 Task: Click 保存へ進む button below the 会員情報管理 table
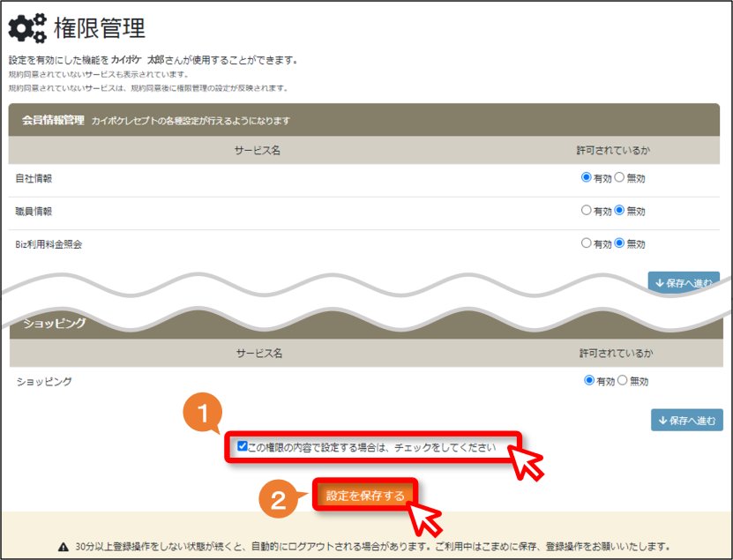coord(684,282)
